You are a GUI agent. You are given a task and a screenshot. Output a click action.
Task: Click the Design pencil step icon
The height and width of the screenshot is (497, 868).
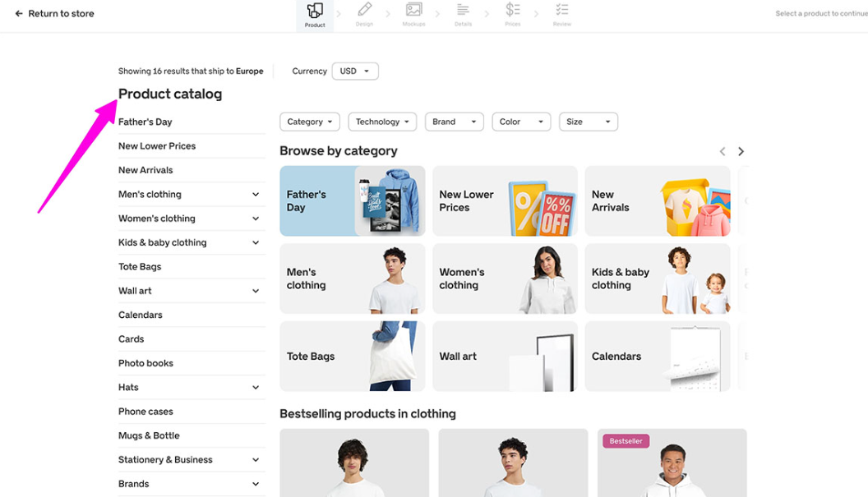click(364, 12)
